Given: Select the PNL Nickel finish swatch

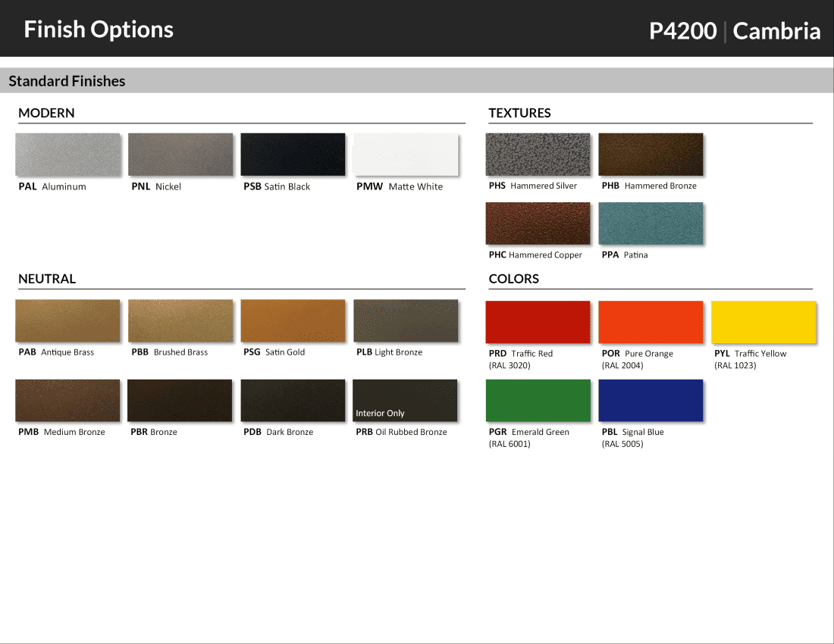Looking at the screenshot, I should [x=180, y=153].
